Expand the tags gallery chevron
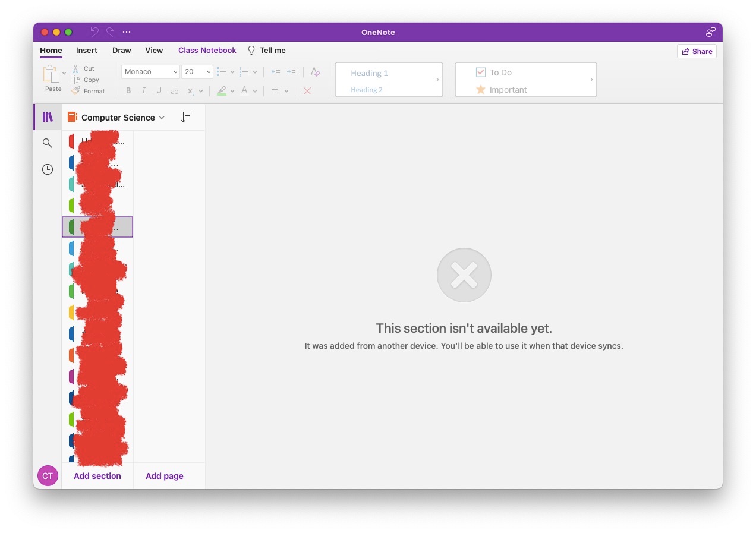This screenshot has width=756, height=533. [591, 80]
